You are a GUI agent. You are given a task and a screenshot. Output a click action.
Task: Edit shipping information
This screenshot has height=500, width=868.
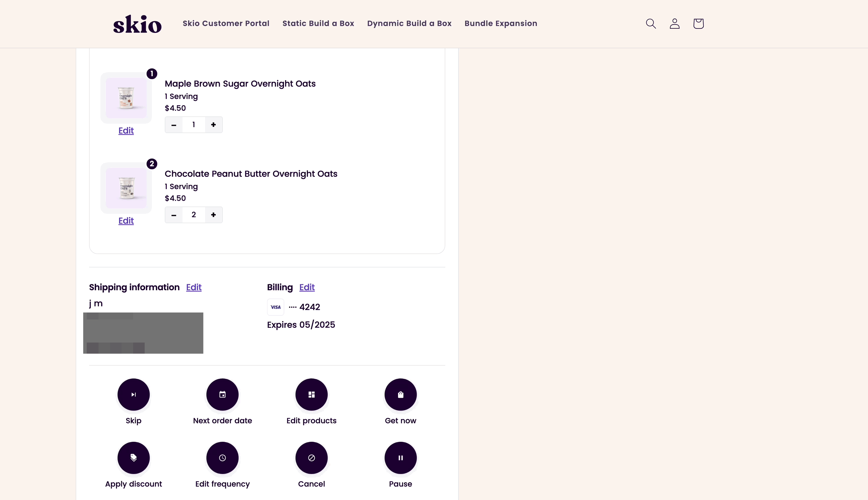pos(194,287)
